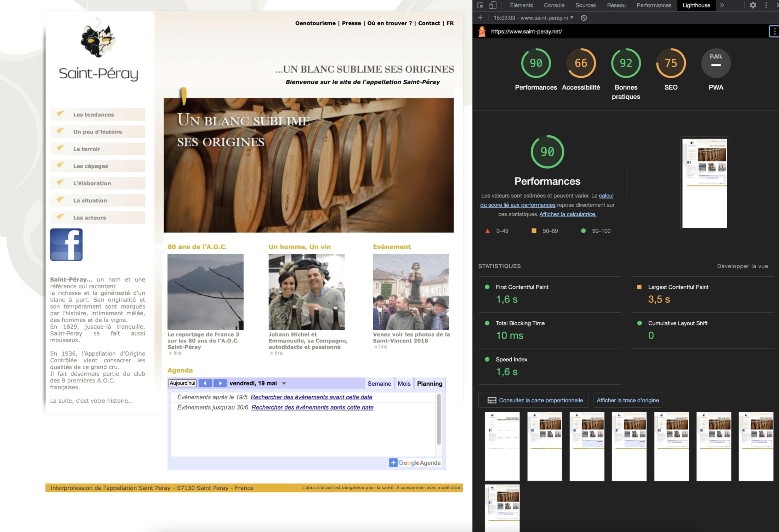Click lire link under Johann Michel article

click(276, 353)
